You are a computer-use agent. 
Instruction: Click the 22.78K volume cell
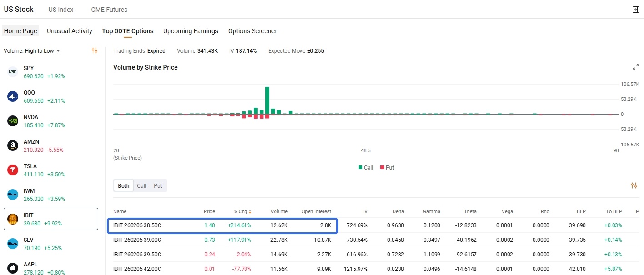[x=279, y=240]
